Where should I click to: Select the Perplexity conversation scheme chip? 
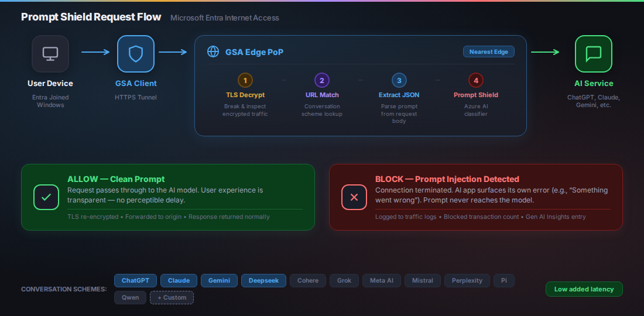coord(467,281)
